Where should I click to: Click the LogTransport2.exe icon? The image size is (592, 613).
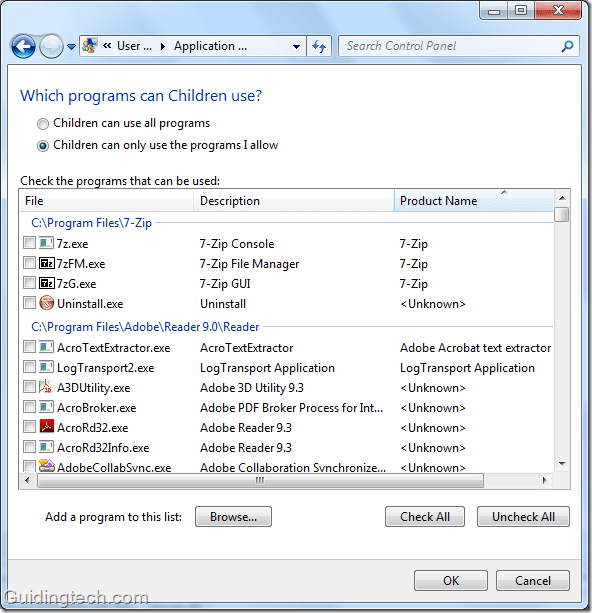[46, 367]
